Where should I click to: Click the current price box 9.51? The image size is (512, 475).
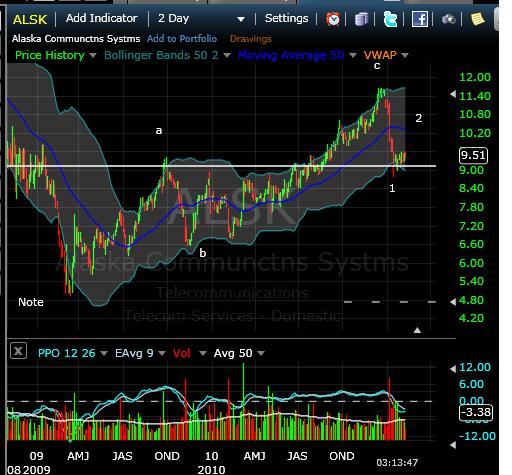tap(473, 156)
